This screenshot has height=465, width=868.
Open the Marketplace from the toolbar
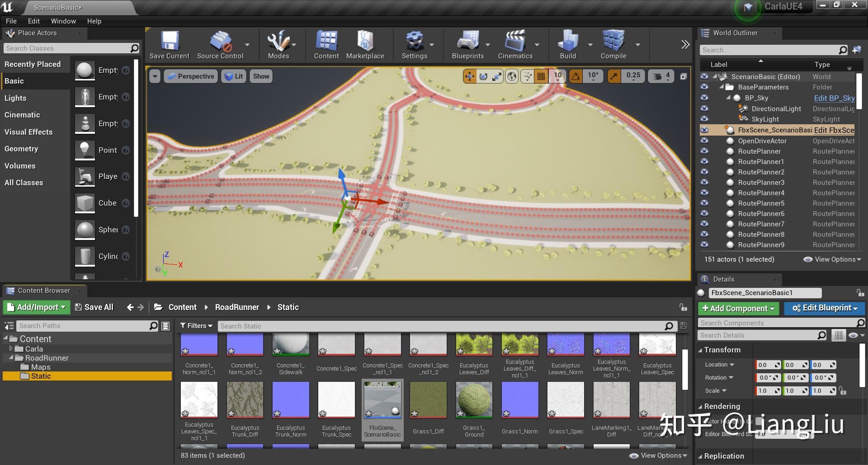click(365, 42)
